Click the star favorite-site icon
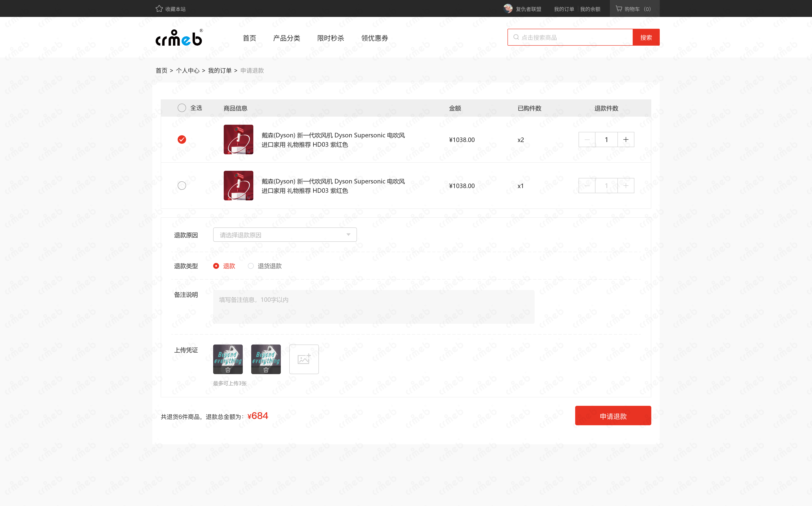The height and width of the screenshot is (506, 812). [x=159, y=9]
